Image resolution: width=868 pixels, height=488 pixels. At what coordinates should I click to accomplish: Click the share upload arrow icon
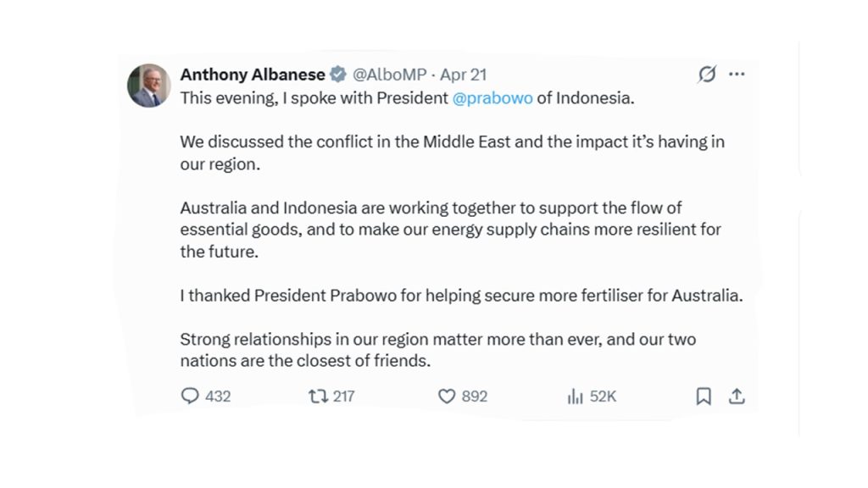tap(737, 396)
